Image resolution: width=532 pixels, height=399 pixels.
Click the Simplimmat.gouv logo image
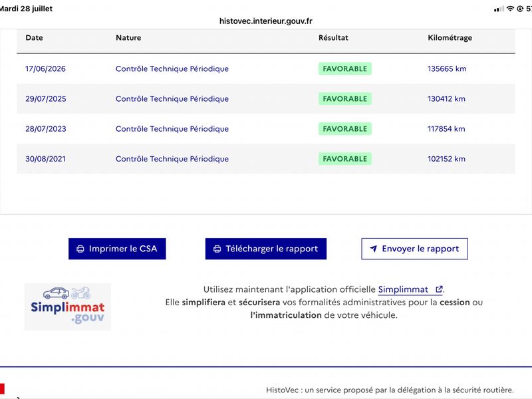pos(68,307)
